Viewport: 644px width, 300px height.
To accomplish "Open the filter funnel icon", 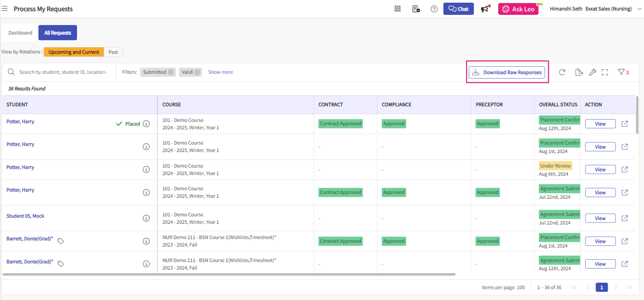I will (621, 72).
